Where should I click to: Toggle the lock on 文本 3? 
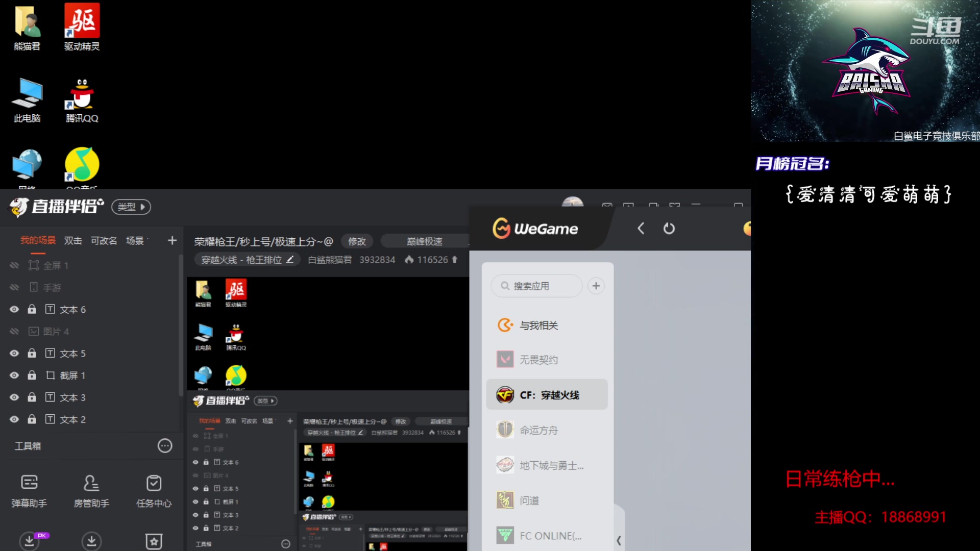click(x=32, y=396)
